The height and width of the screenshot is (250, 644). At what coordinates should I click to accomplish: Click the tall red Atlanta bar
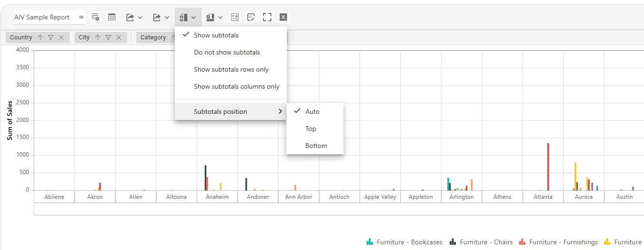(x=548, y=167)
